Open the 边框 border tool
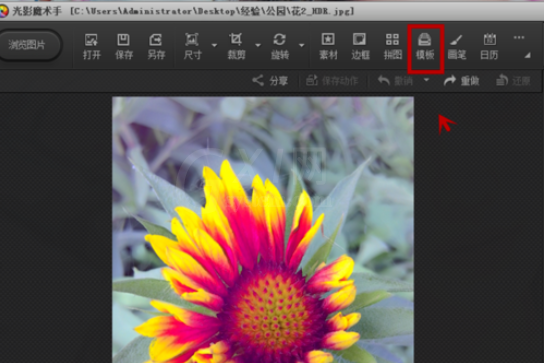The image size is (544, 363). coord(360,47)
